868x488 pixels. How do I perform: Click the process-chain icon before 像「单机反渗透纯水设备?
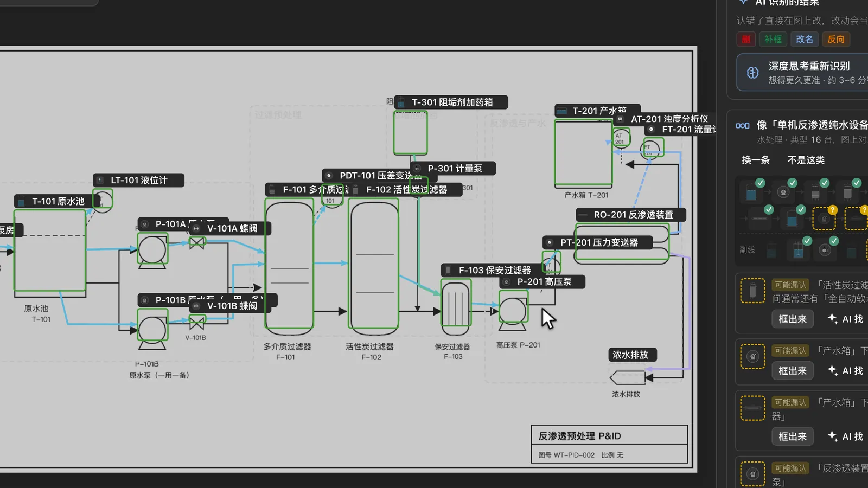742,125
